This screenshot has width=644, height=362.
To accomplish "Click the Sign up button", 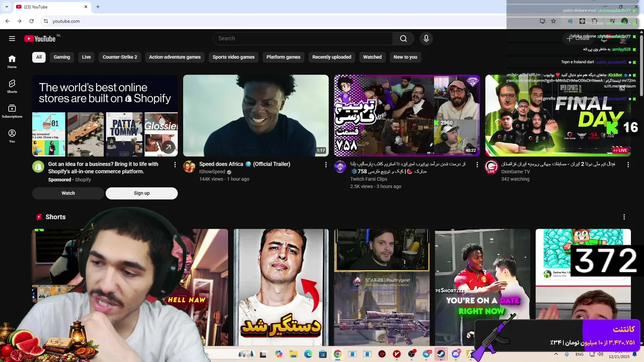I will pos(141,193).
